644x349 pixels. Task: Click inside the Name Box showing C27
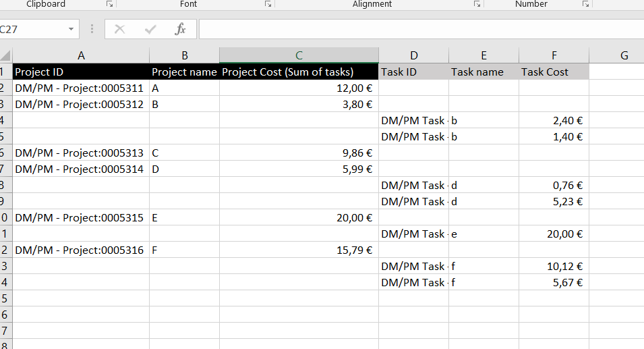pos(32,29)
